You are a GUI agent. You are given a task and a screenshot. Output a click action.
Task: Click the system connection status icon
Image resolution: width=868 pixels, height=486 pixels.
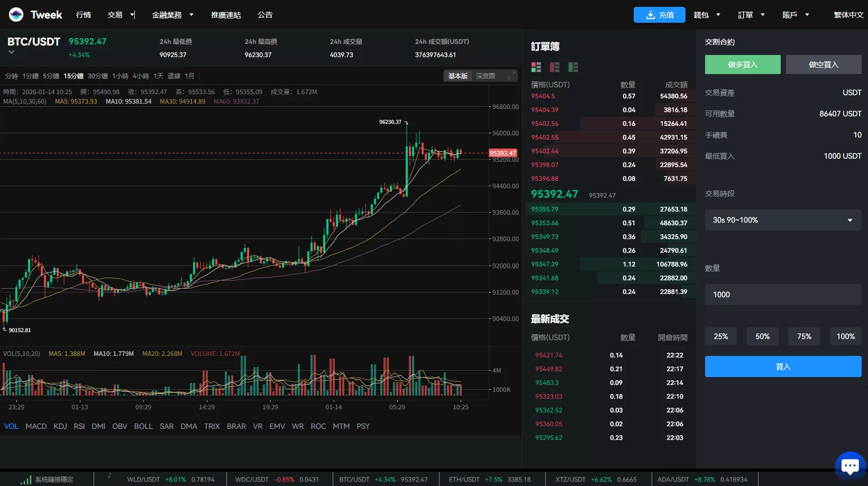tap(25, 479)
